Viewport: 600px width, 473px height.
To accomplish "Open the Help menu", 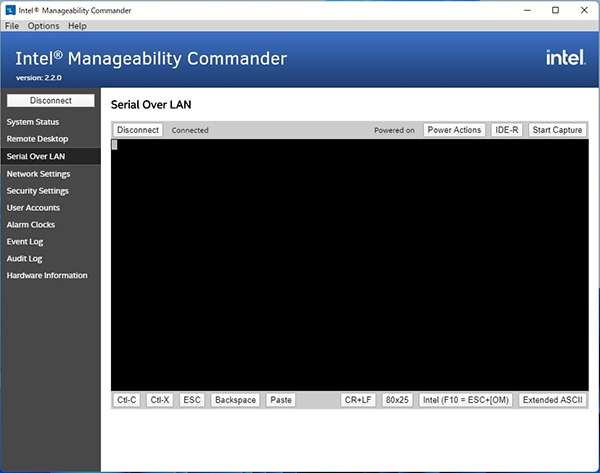I will 77,26.
